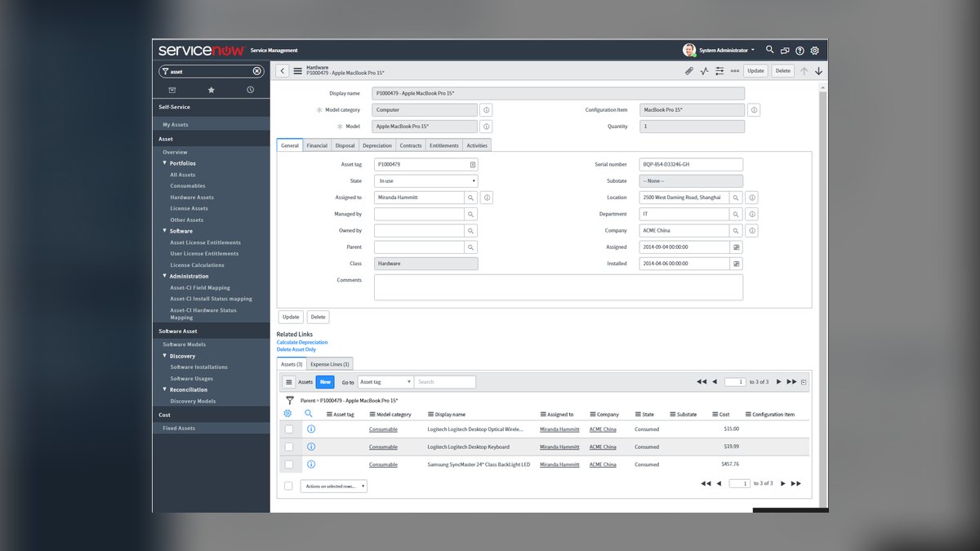Open the State dropdown
The height and width of the screenshot is (551, 980).
pyautogui.click(x=426, y=181)
